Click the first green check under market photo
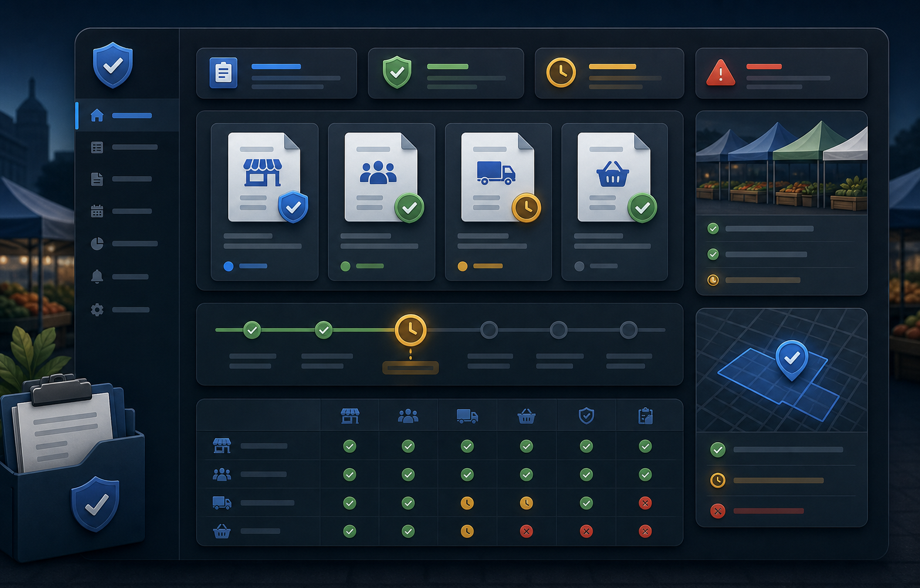Screen dimensions: 920x588 coord(713,229)
